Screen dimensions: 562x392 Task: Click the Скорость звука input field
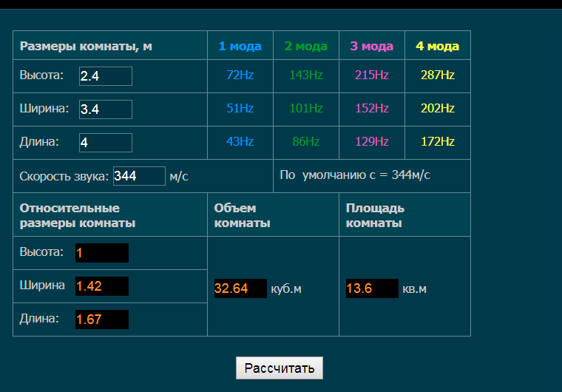click(139, 176)
